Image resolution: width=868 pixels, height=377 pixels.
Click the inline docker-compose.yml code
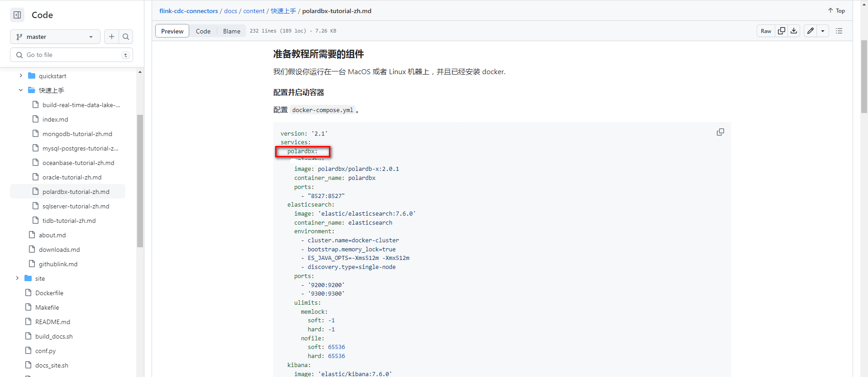(323, 110)
